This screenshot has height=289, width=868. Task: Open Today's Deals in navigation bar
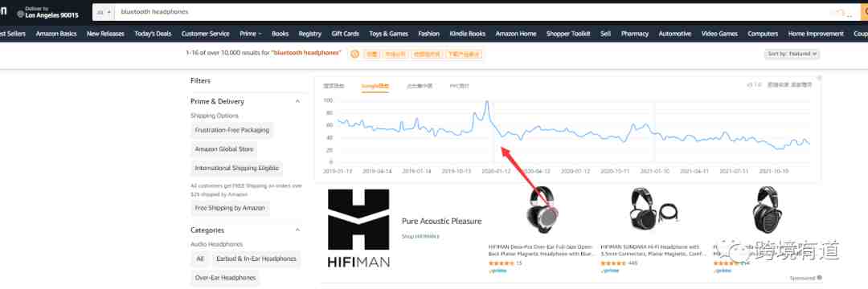tap(153, 34)
